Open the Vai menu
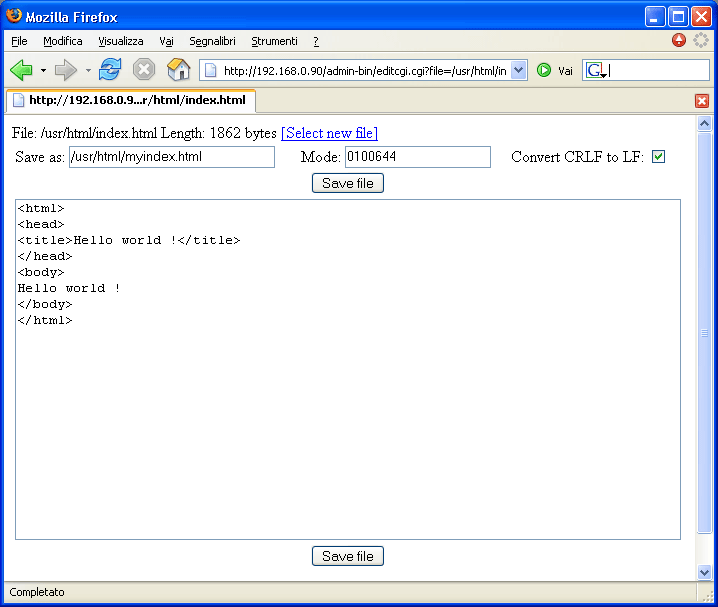The width and height of the screenshot is (718, 607). pos(166,41)
